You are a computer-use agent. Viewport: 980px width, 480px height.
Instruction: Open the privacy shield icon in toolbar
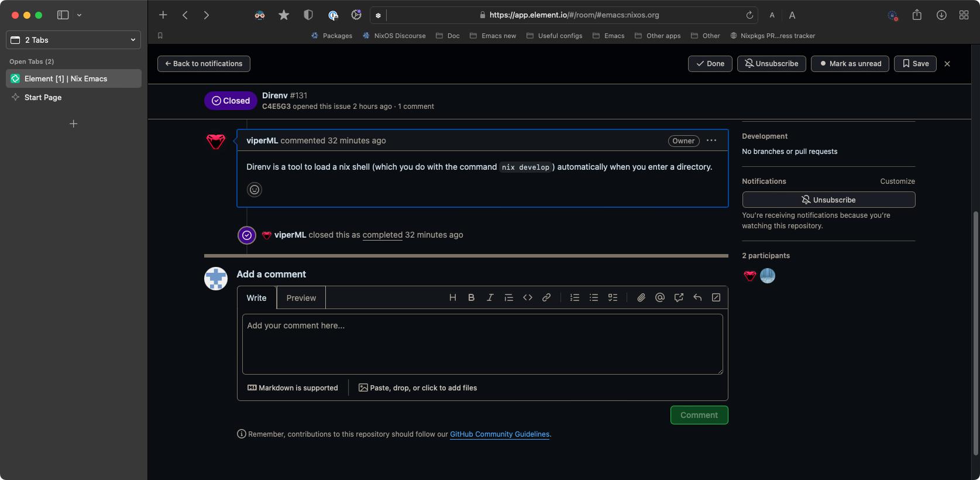(308, 15)
